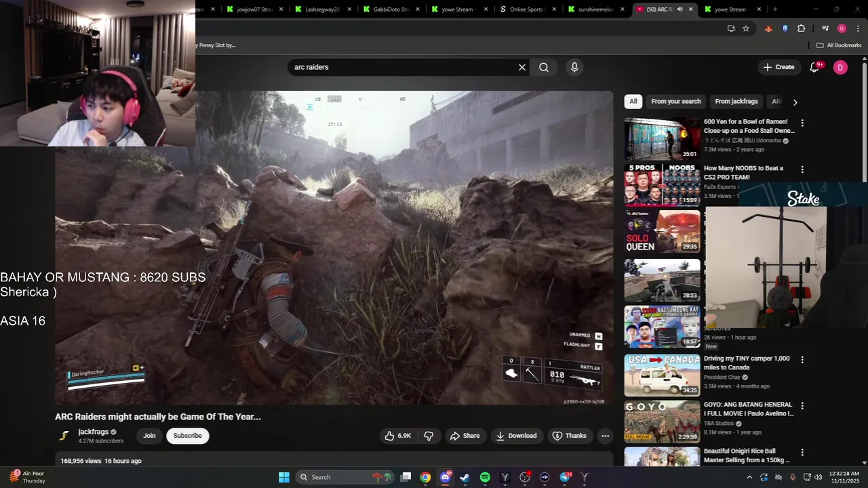Open the jackfrags channel avatar
Image resolution: width=868 pixels, height=488 pixels.
(64, 436)
